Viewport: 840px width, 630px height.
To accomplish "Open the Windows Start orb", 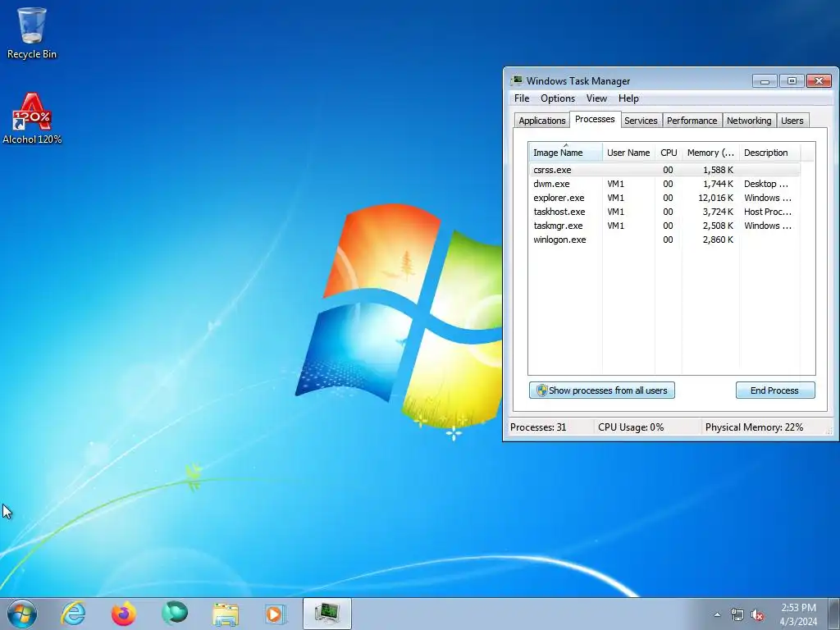I will coord(22,614).
